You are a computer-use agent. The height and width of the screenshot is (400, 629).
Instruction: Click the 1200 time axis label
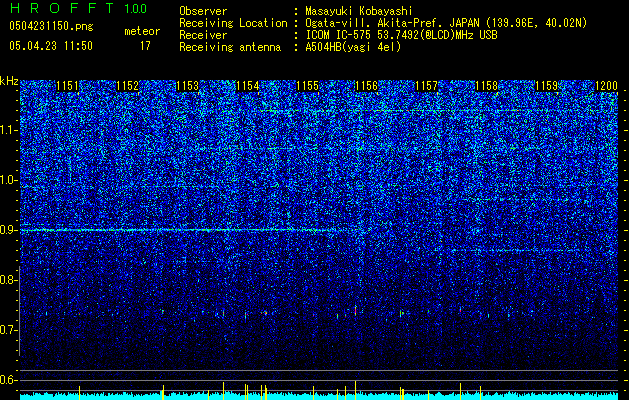click(606, 86)
